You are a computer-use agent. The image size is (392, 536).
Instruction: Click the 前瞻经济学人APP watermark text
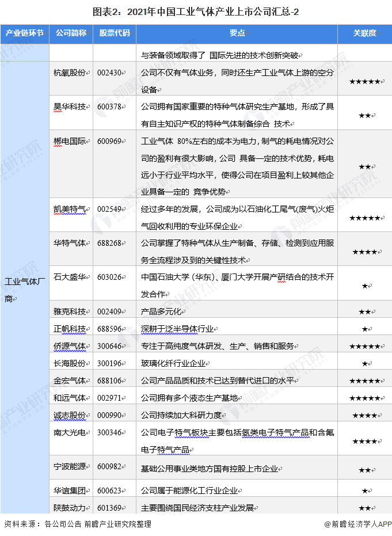click(x=358, y=524)
